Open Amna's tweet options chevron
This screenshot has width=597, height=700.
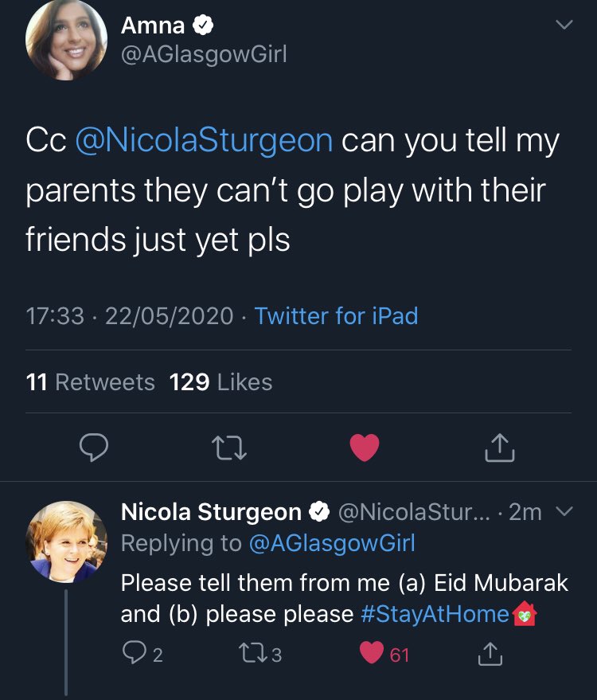564,25
